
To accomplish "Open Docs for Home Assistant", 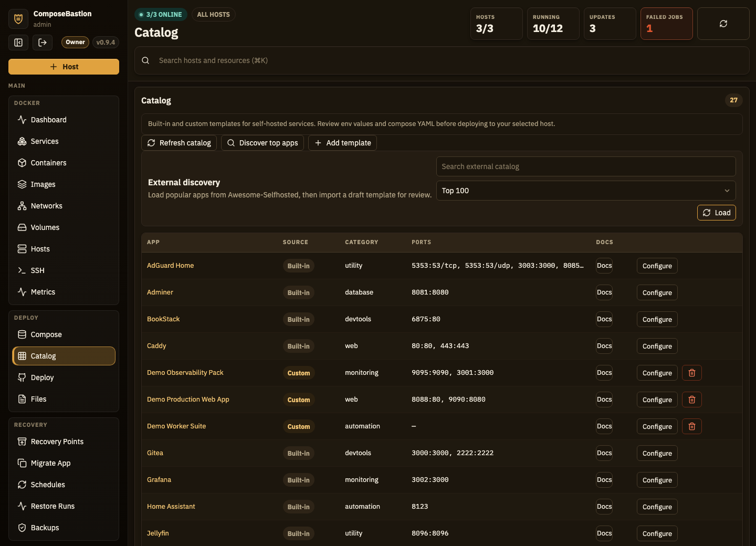I will (604, 507).
